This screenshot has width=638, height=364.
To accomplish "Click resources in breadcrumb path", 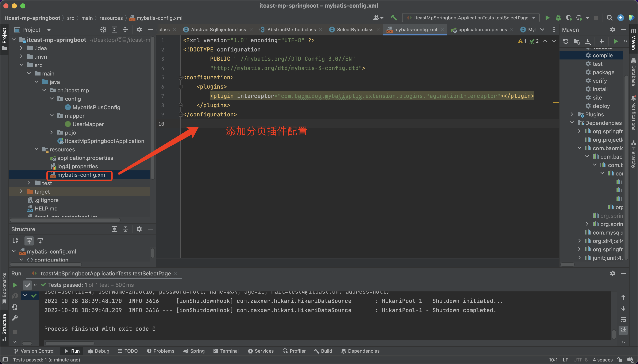I will [111, 18].
